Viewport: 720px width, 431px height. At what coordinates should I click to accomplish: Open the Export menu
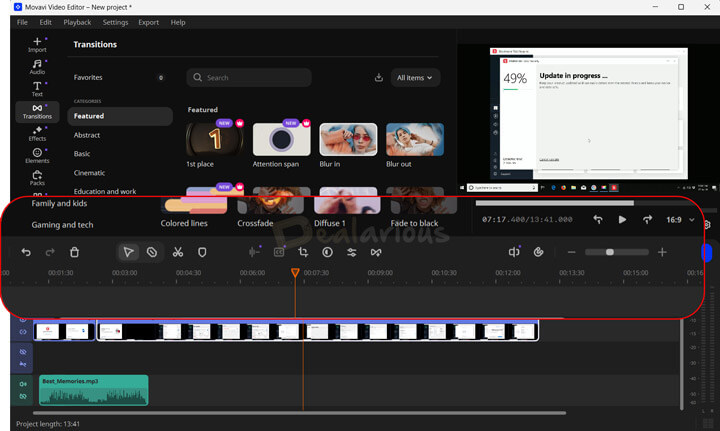click(148, 22)
